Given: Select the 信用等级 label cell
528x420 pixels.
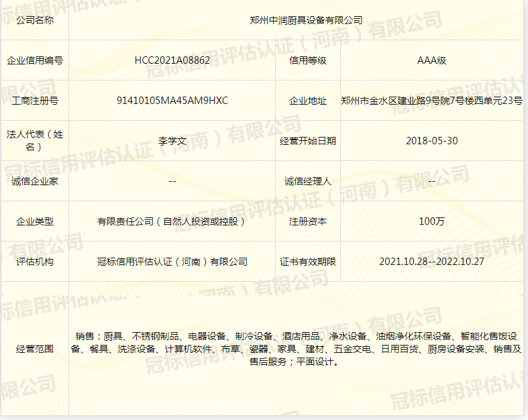Looking at the screenshot, I should tap(307, 60).
